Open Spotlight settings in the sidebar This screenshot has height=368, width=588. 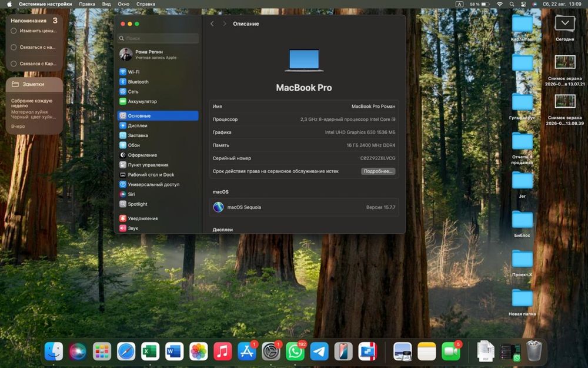pyautogui.click(x=158, y=204)
